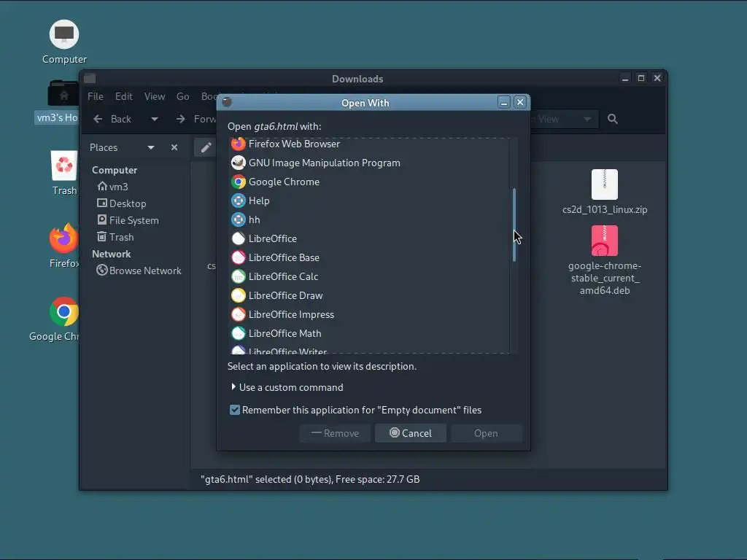Click the Trash desktop icon

pyautogui.click(x=64, y=166)
